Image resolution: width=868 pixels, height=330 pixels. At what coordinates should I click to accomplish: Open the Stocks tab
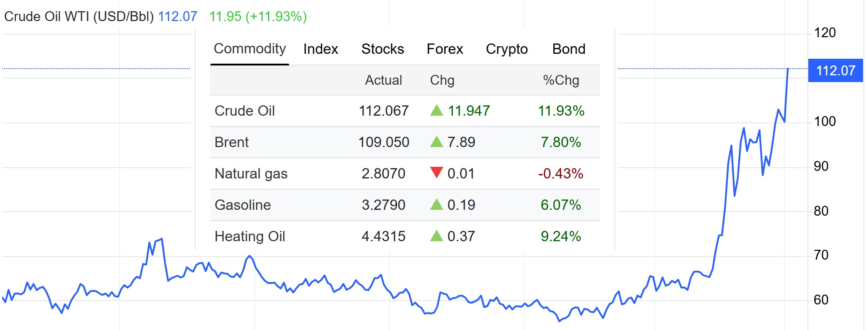pos(382,49)
